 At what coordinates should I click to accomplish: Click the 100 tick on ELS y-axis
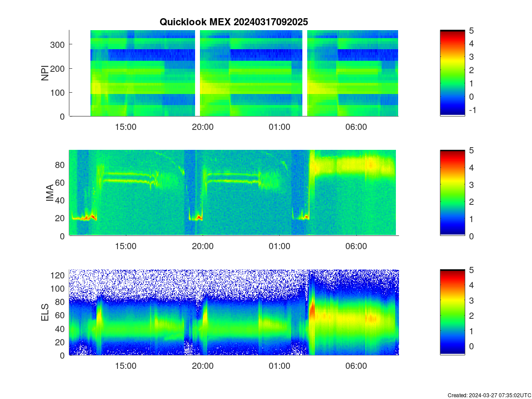click(59, 288)
